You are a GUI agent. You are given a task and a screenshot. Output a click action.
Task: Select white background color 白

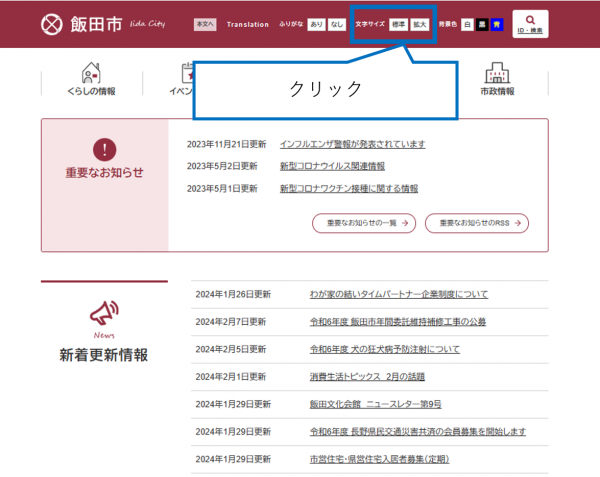[x=468, y=24]
